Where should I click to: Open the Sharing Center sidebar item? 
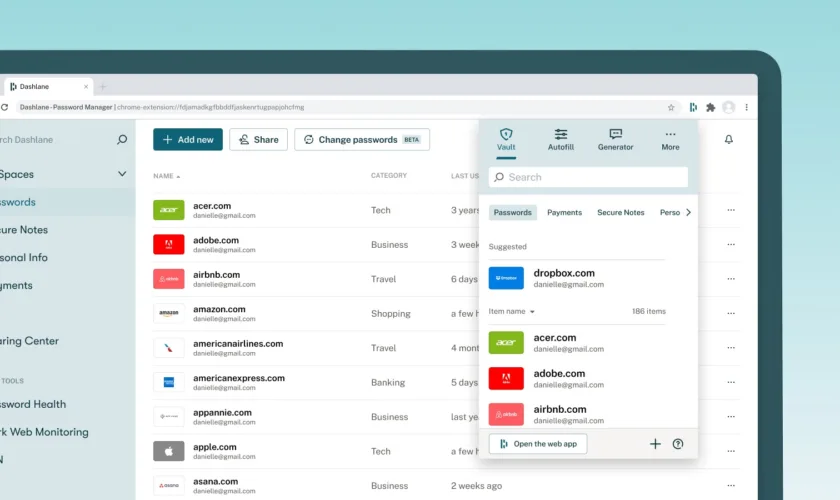[x=29, y=341]
